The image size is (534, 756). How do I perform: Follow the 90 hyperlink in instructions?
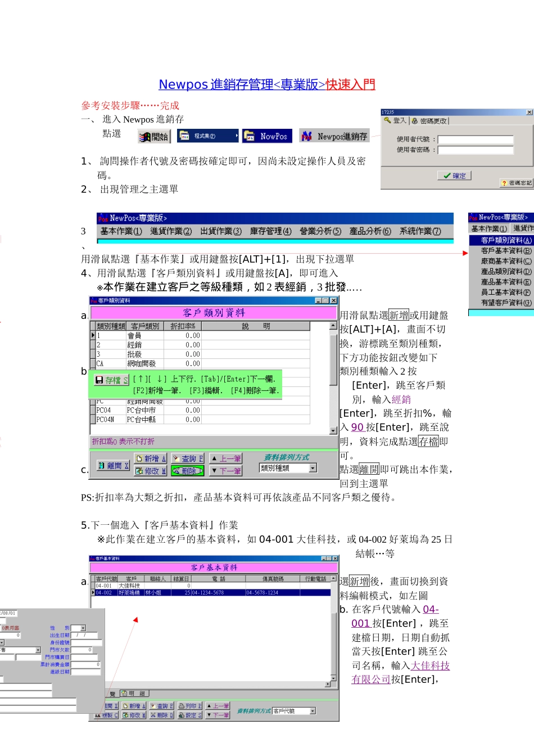(358, 427)
